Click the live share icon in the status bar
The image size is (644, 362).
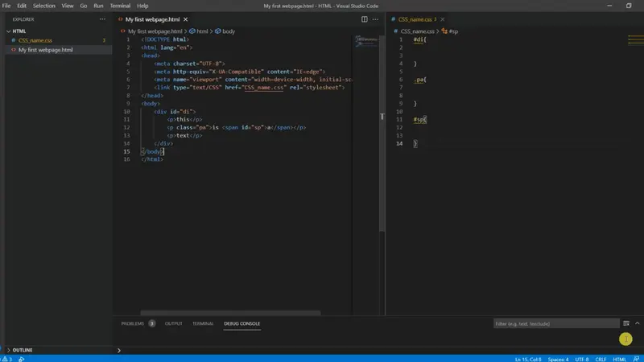(x=22, y=359)
